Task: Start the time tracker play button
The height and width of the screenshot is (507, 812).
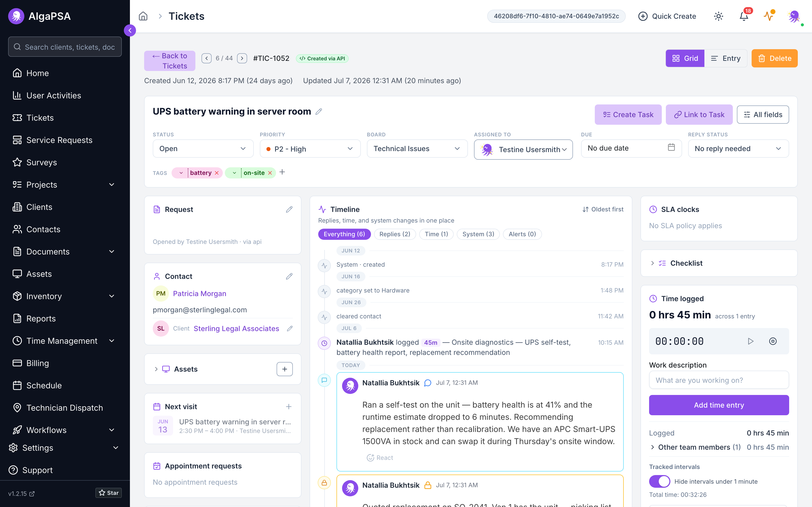Action: coord(751,341)
